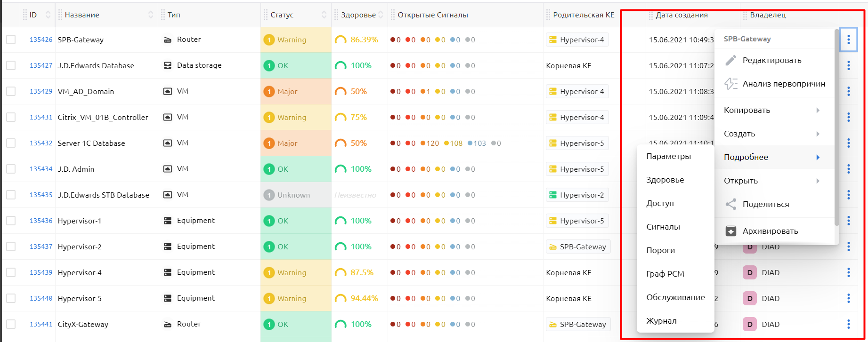This screenshot has height=342, width=868.
Task: Click the Hypervisor-2 parent KE badge
Action: pyautogui.click(x=577, y=195)
